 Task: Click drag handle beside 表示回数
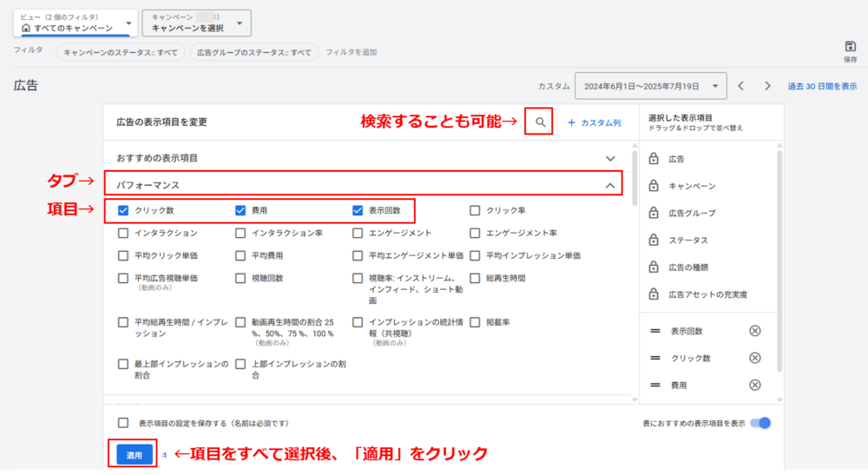coord(655,331)
